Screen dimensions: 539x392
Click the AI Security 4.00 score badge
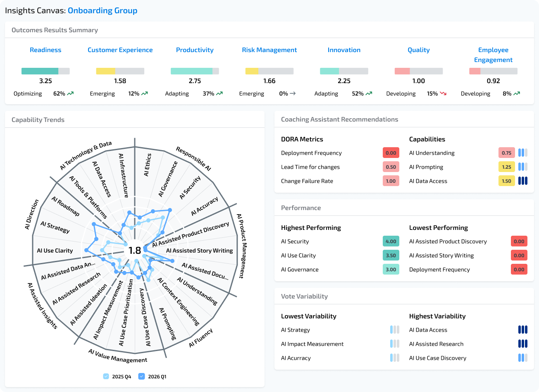pyautogui.click(x=391, y=241)
